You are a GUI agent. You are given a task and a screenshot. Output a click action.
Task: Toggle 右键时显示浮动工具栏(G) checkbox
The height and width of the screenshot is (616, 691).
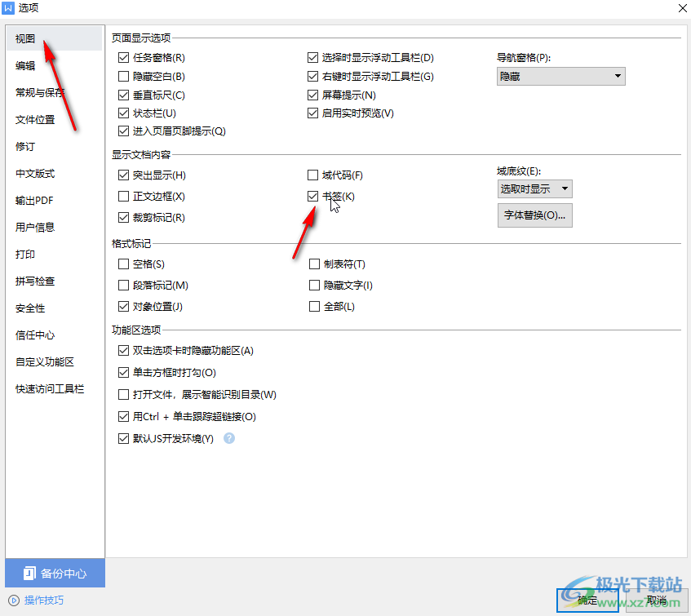[313, 77]
